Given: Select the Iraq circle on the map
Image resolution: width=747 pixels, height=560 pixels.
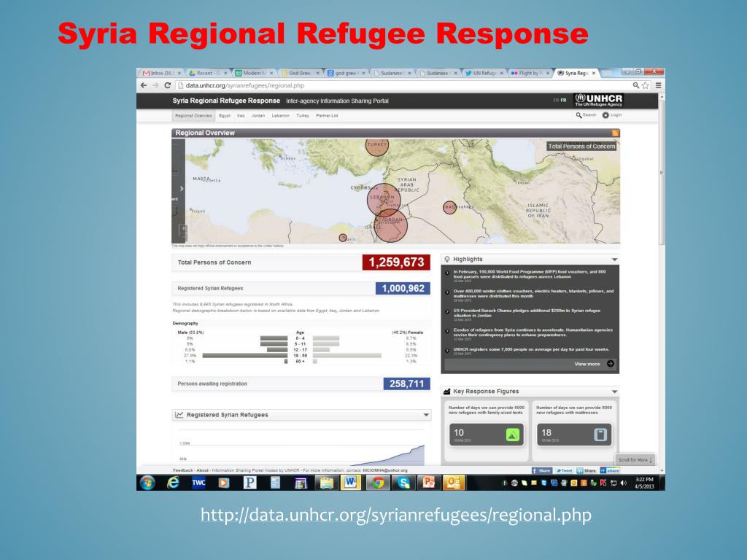Looking at the screenshot, I should click(x=449, y=207).
